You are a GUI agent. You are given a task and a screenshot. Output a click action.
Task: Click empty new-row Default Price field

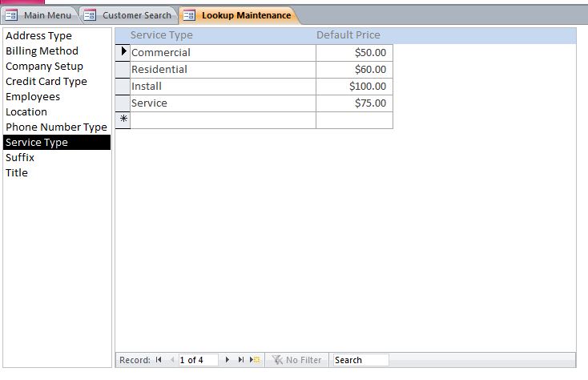354,120
